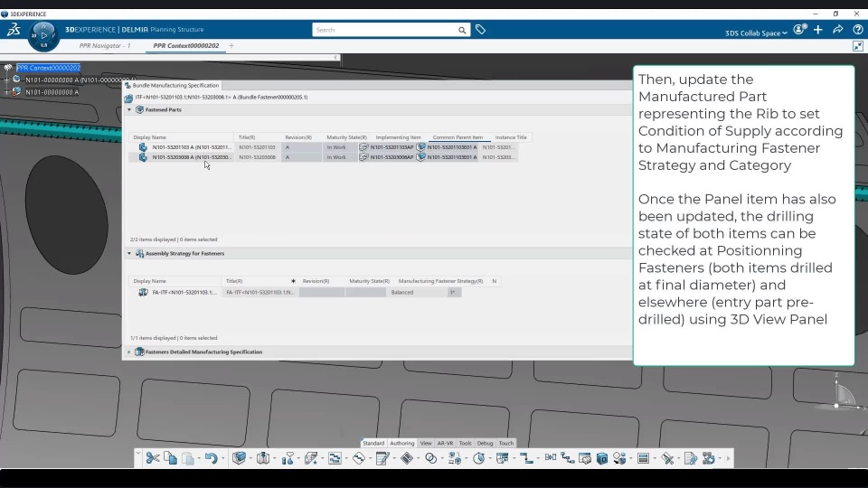Screen dimensions: 868x488
Task: Sort by Display Name column in Fastened Parts
Action: pos(149,137)
